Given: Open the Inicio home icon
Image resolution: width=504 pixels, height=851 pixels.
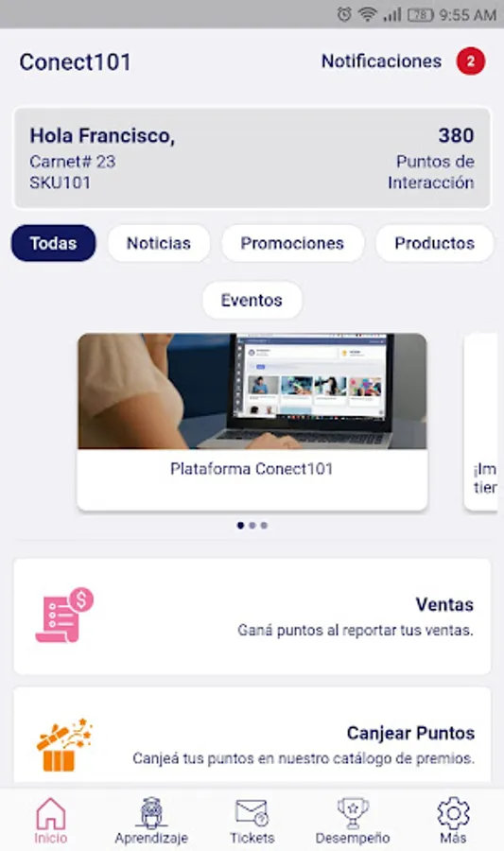Looking at the screenshot, I should 50,812.
